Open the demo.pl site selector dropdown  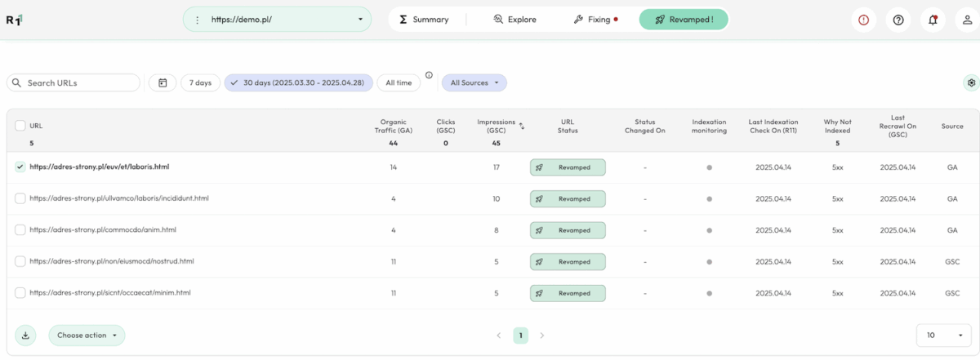pyautogui.click(x=277, y=20)
